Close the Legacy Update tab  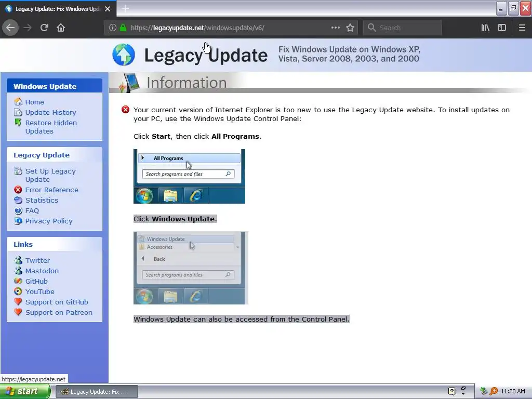[108, 9]
